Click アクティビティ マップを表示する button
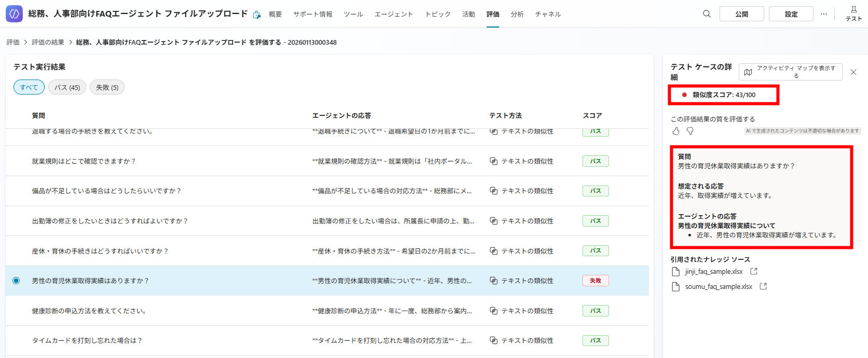 pos(791,72)
